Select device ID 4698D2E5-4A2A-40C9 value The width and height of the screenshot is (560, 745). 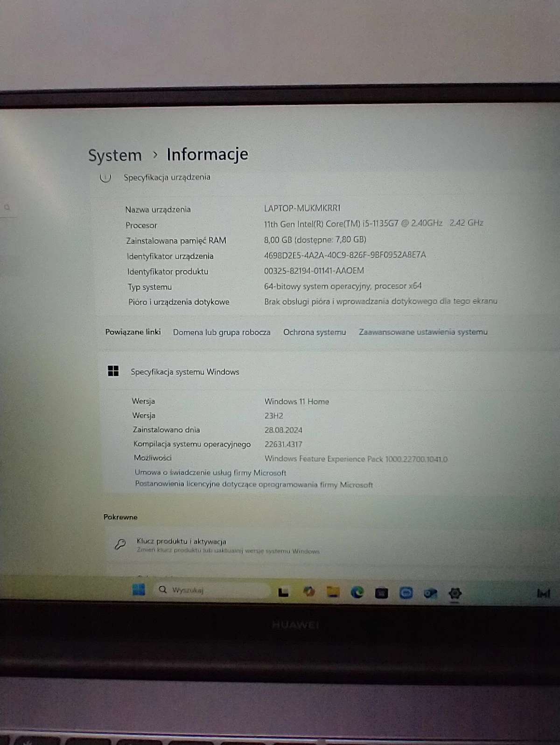(x=345, y=255)
